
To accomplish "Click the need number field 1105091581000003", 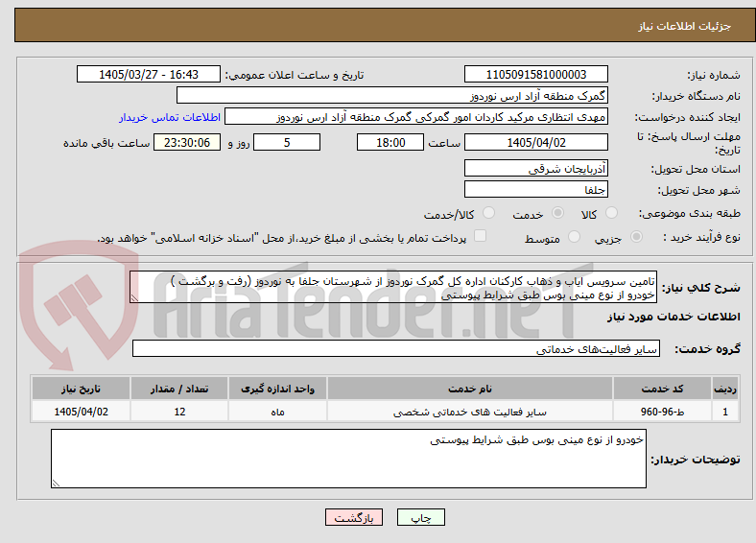I will (536, 74).
